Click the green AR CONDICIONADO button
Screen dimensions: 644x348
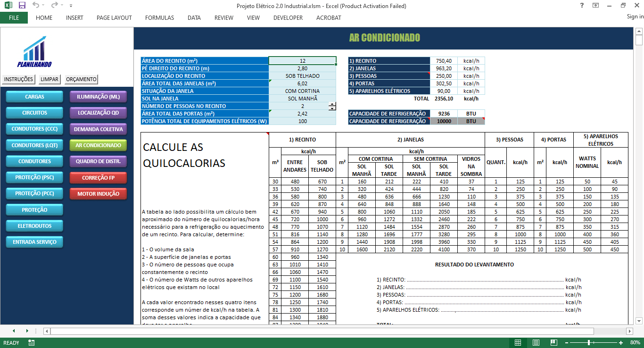[99, 145]
